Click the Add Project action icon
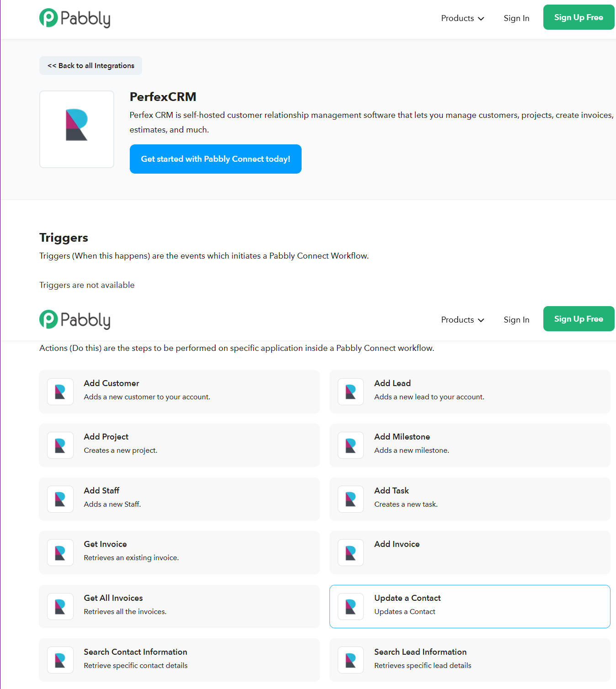 point(60,445)
